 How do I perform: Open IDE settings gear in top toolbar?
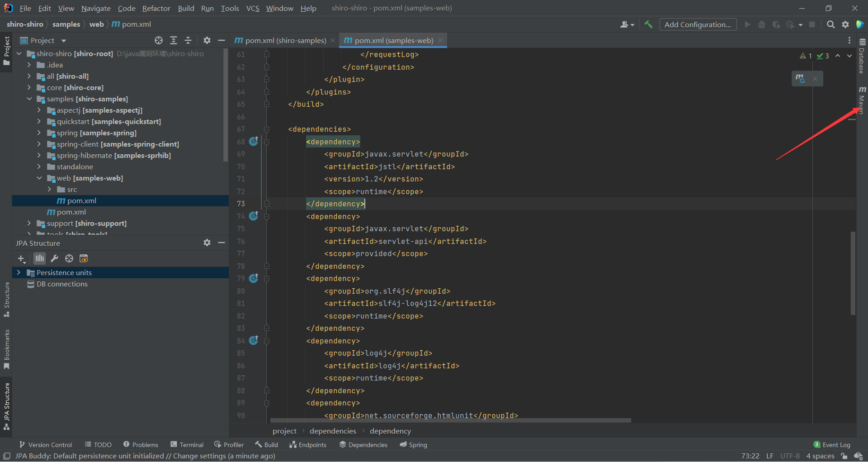coord(845,24)
